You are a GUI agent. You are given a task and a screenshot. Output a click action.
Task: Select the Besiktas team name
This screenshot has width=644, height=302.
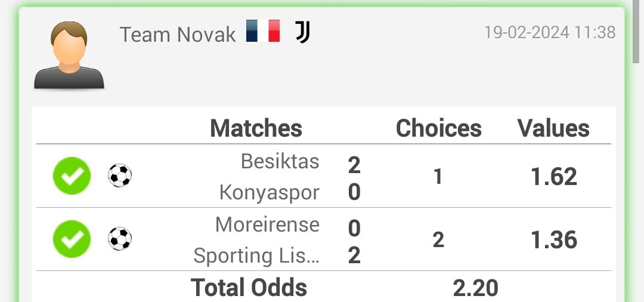pyautogui.click(x=280, y=161)
